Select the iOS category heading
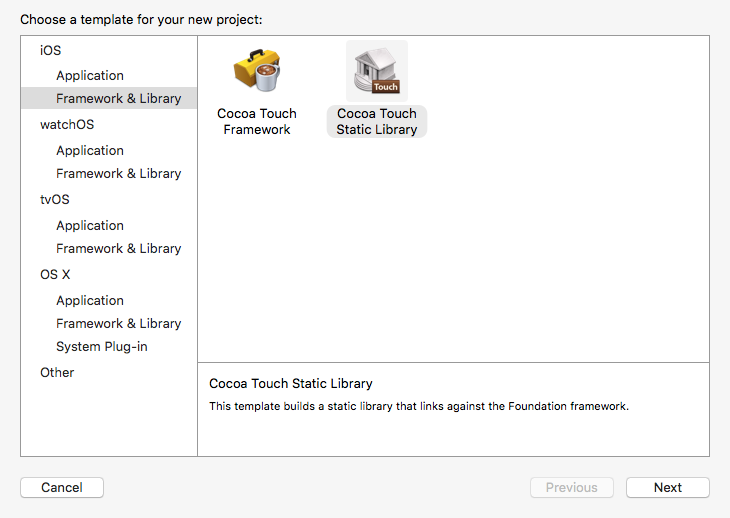This screenshot has width=730, height=518. point(50,50)
